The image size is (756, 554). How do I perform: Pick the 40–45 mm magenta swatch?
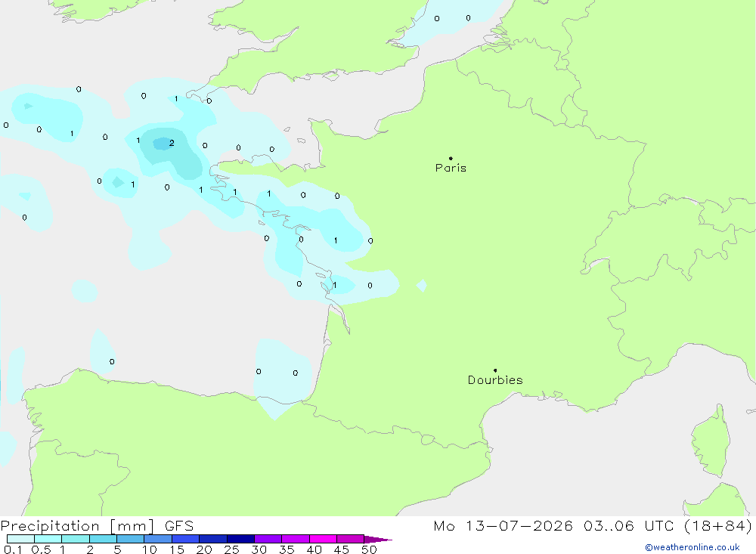point(323,539)
